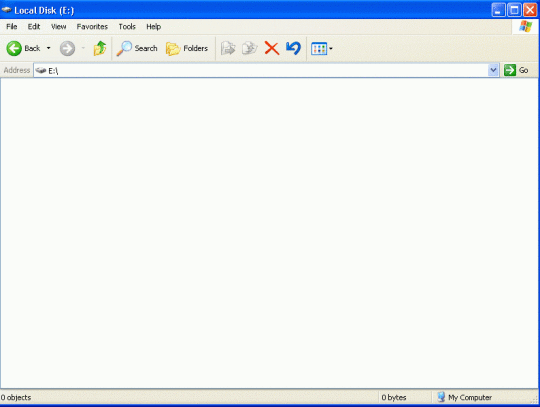Click the red Delete X icon
This screenshot has height=407, width=540.
(272, 48)
